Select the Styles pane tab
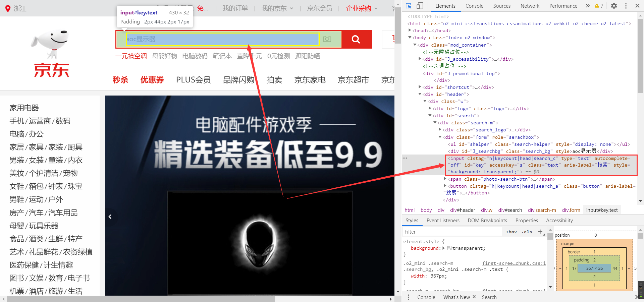 tap(412, 220)
